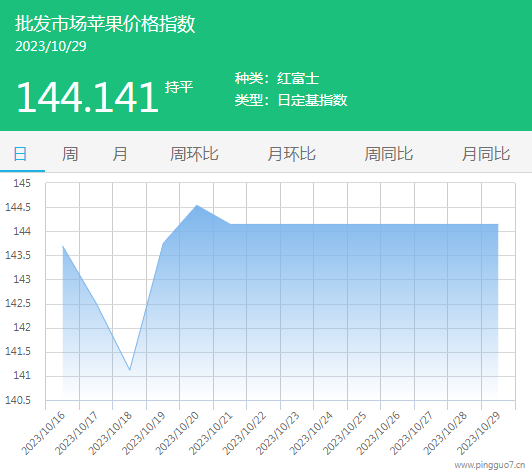532x474 pixels.
Task: Click the 类型：日定基指数 type label
Action: coord(291,100)
